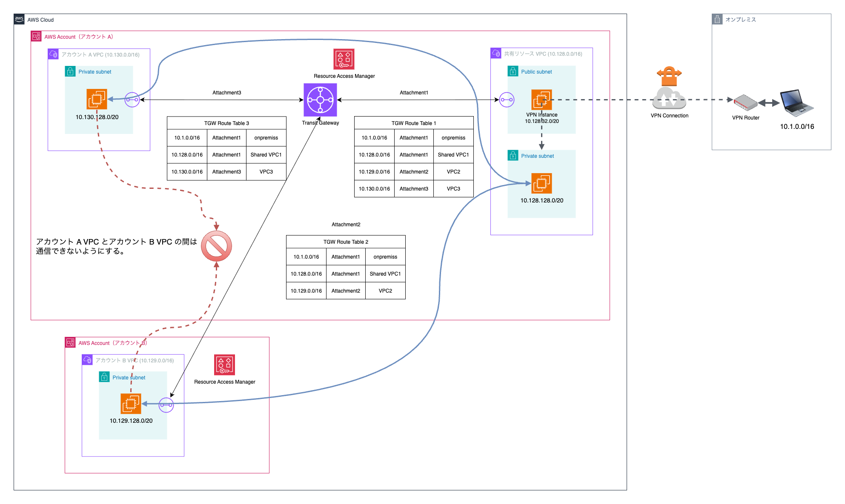
Task: Click the on-premises laptop icon
Action: [796, 103]
